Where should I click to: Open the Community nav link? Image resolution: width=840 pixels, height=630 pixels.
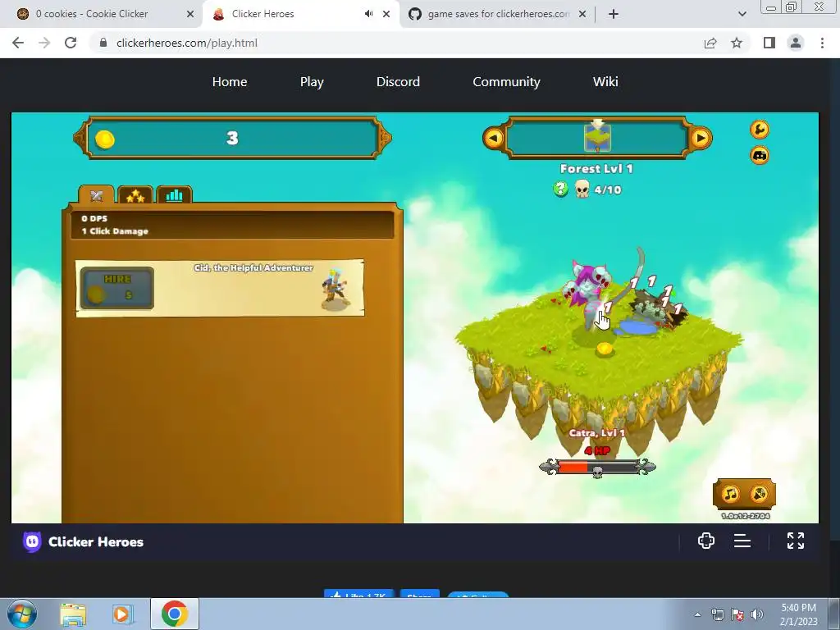pyautogui.click(x=506, y=81)
